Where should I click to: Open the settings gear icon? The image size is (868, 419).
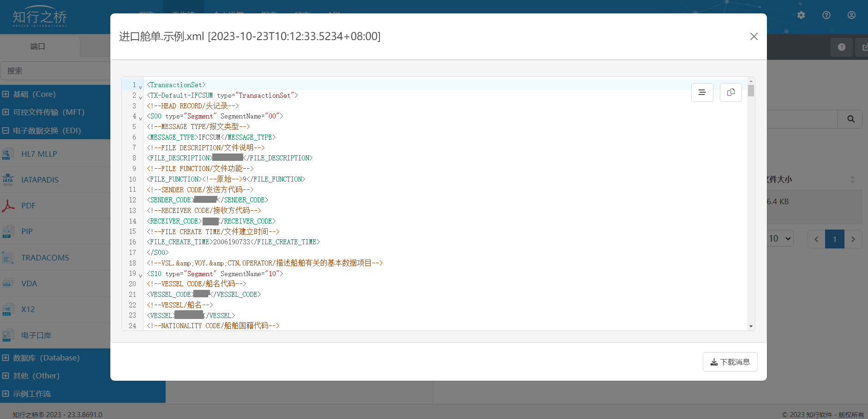(x=801, y=15)
